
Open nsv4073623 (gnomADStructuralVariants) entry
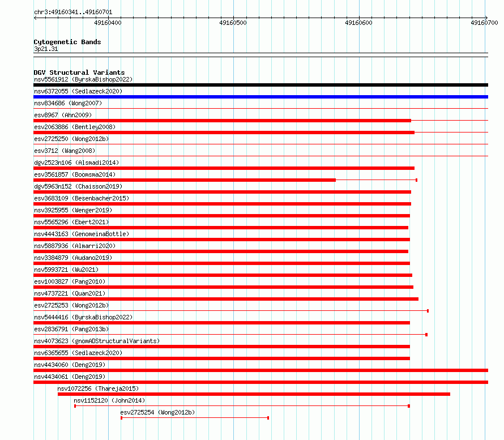pos(97,341)
